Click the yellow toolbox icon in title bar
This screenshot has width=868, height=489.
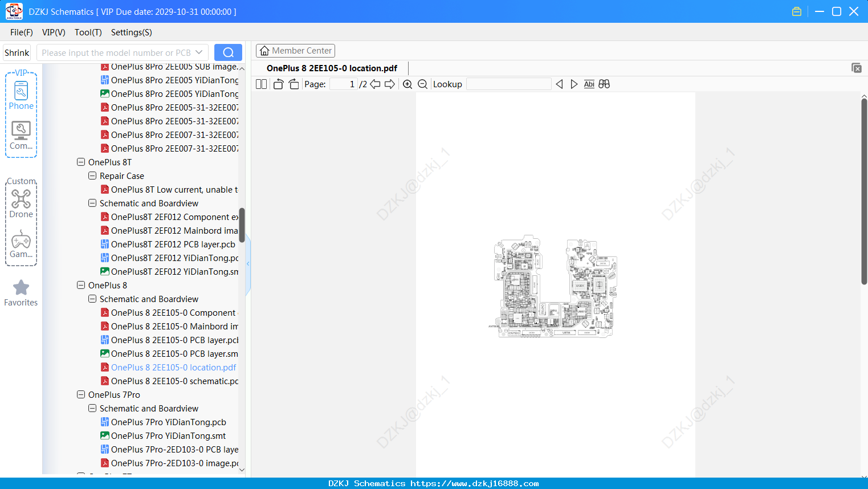click(x=797, y=11)
